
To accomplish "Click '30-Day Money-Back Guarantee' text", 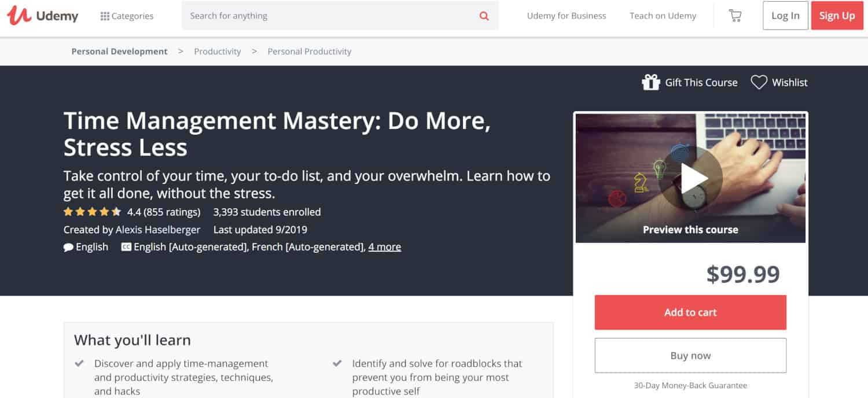I will (690, 385).
